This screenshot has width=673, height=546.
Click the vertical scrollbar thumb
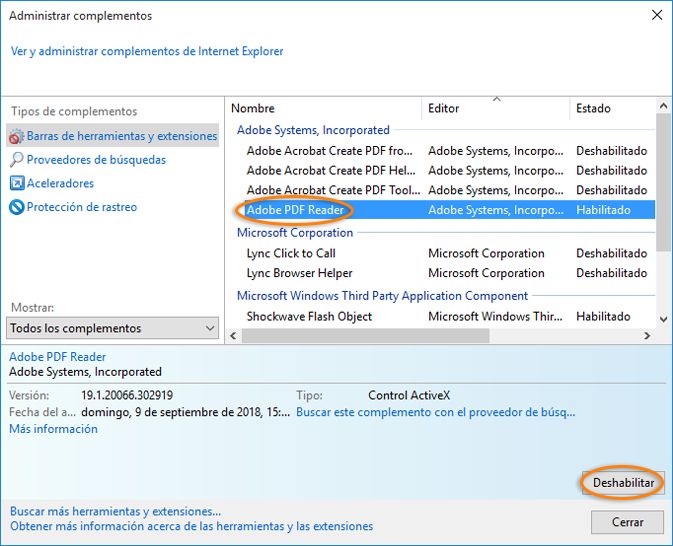click(x=663, y=182)
